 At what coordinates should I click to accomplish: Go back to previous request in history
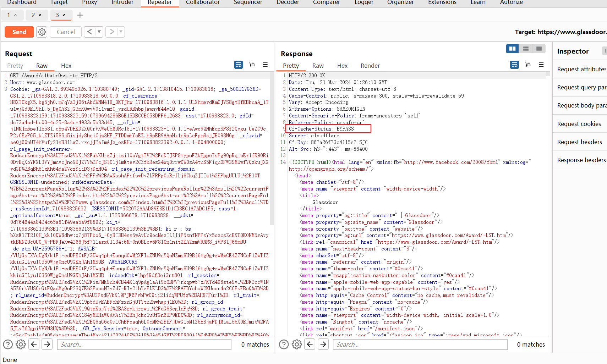(x=90, y=32)
